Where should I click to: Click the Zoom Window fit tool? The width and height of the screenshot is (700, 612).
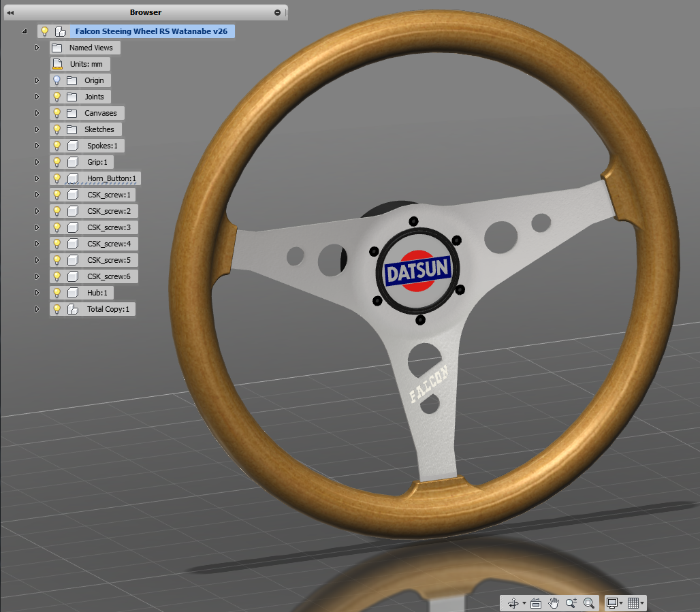point(589,603)
